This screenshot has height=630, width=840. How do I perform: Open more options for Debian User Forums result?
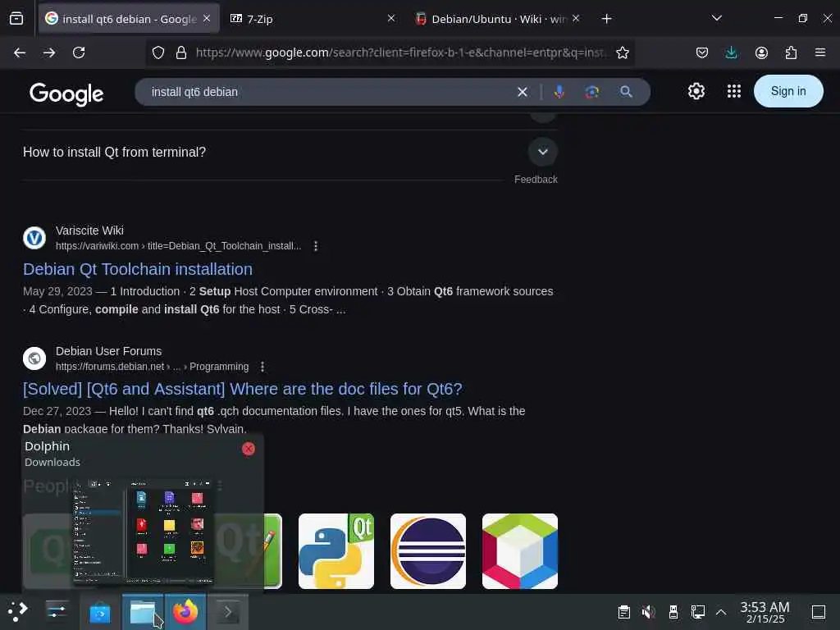pos(262,367)
